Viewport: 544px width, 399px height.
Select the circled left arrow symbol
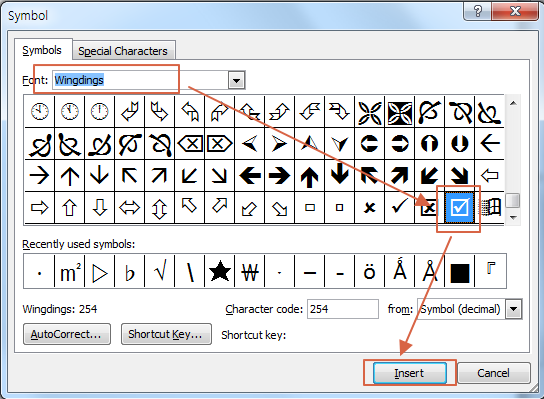point(369,143)
